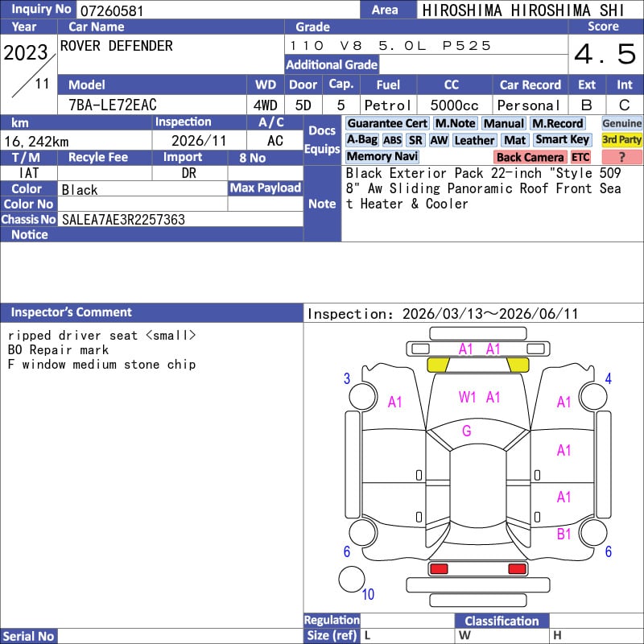644x644 pixels.
Task: Select the G marker on the windshield
Action: coord(466,431)
